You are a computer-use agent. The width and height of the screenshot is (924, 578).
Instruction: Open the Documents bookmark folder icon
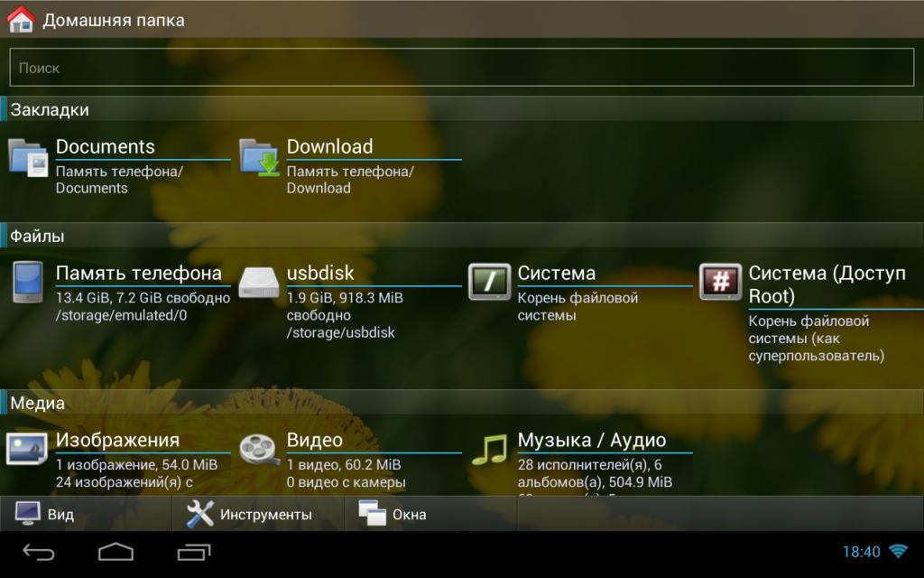28,157
